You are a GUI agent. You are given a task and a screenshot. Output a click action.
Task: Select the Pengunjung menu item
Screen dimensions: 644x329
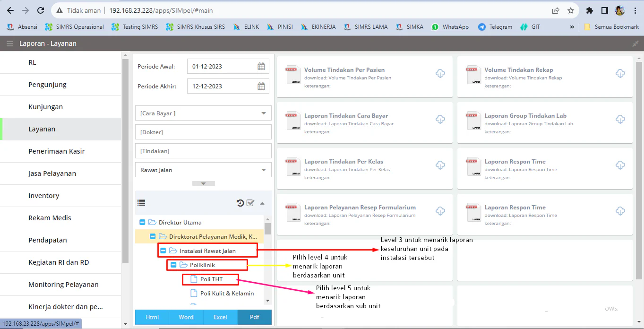[x=60, y=85]
